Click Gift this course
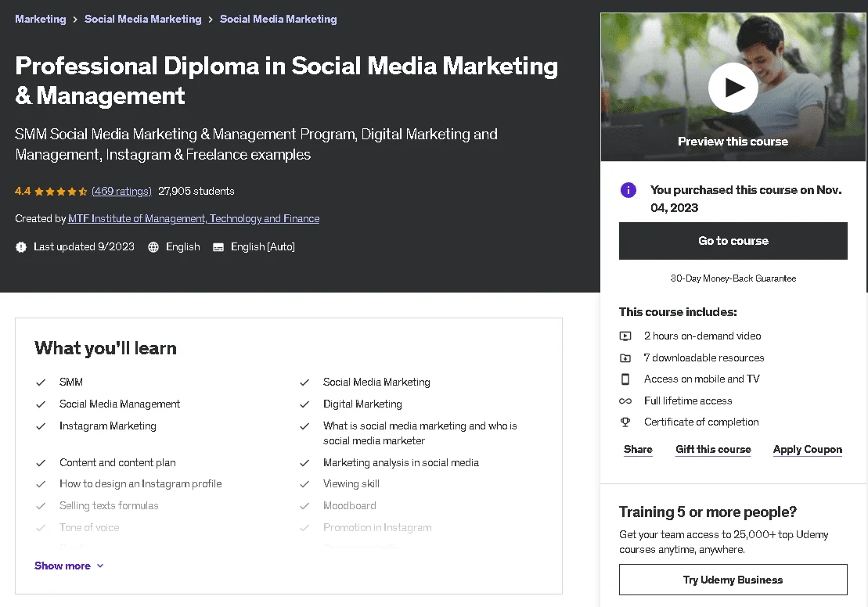The height and width of the screenshot is (607, 868). pyautogui.click(x=713, y=449)
